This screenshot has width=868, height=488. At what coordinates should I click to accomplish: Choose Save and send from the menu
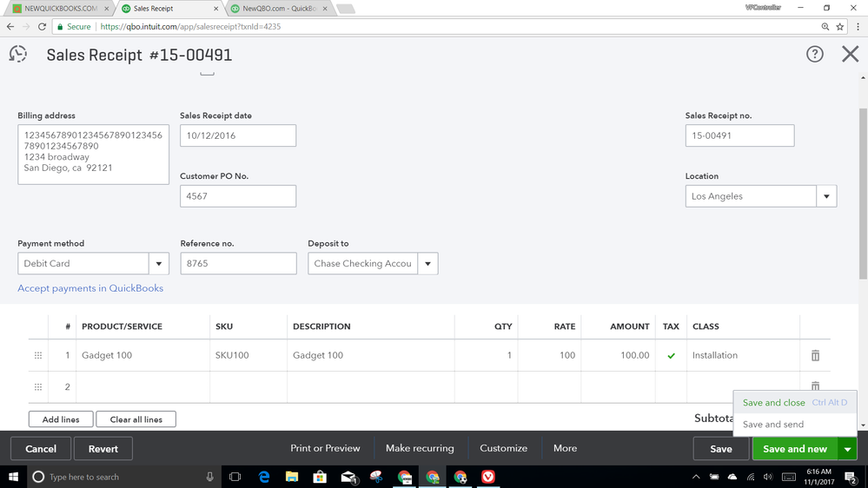tap(795, 425)
